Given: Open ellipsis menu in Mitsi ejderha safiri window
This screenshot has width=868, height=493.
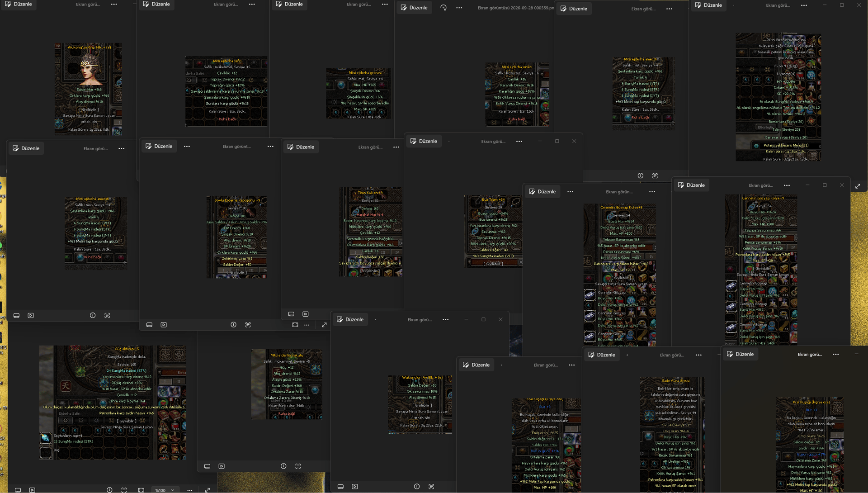Looking at the screenshot, I should tap(252, 4).
